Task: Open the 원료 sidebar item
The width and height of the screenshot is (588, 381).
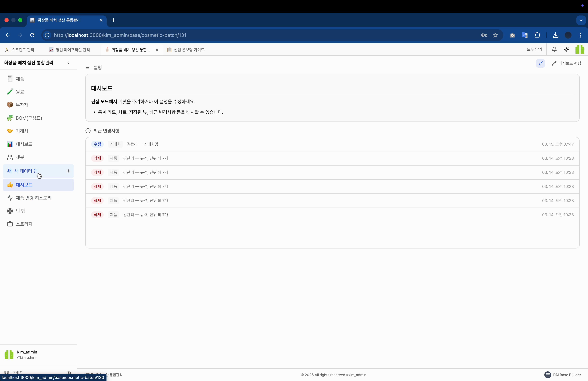Action: pyautogui.click(x=20, y=92)
